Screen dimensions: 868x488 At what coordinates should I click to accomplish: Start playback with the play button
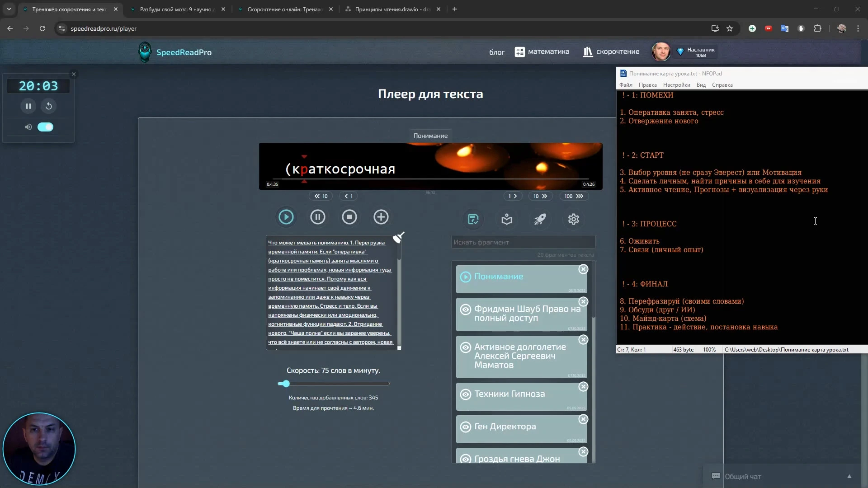coord(286,217)
